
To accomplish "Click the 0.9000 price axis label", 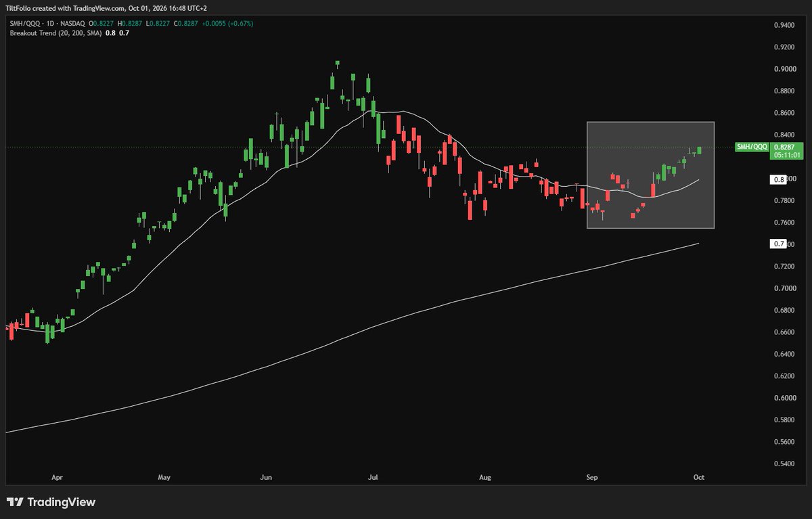I will coord(786,69).
